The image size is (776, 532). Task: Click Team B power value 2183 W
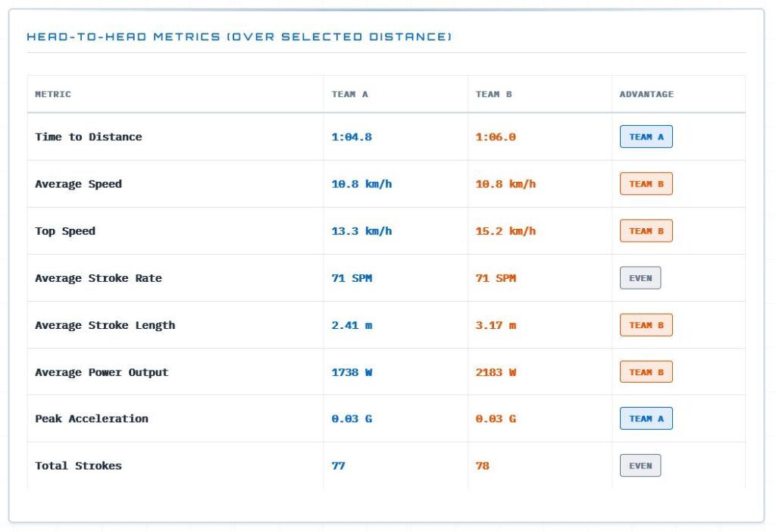496,372
